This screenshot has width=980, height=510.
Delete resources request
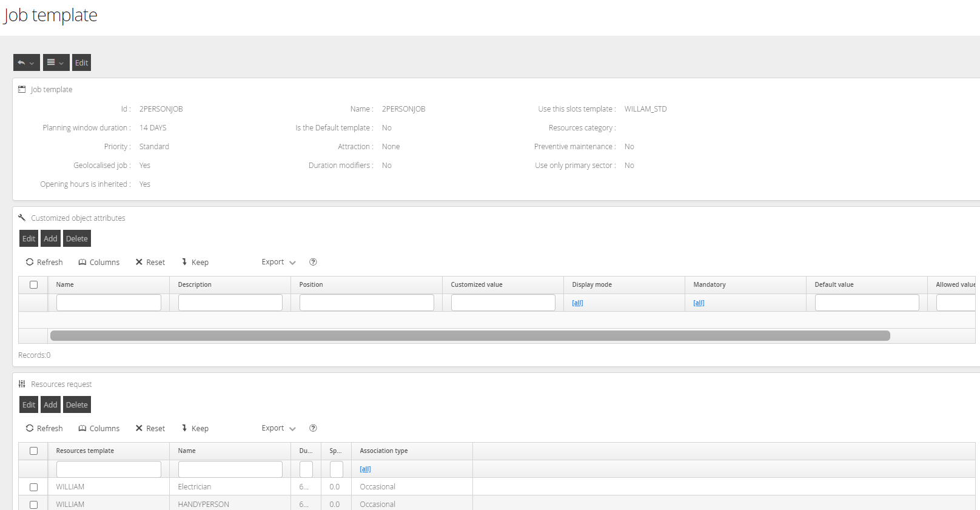point(77,404)
